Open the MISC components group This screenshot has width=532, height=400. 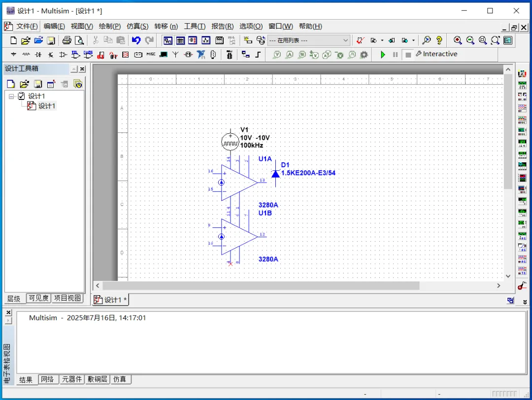coord(151,54)
